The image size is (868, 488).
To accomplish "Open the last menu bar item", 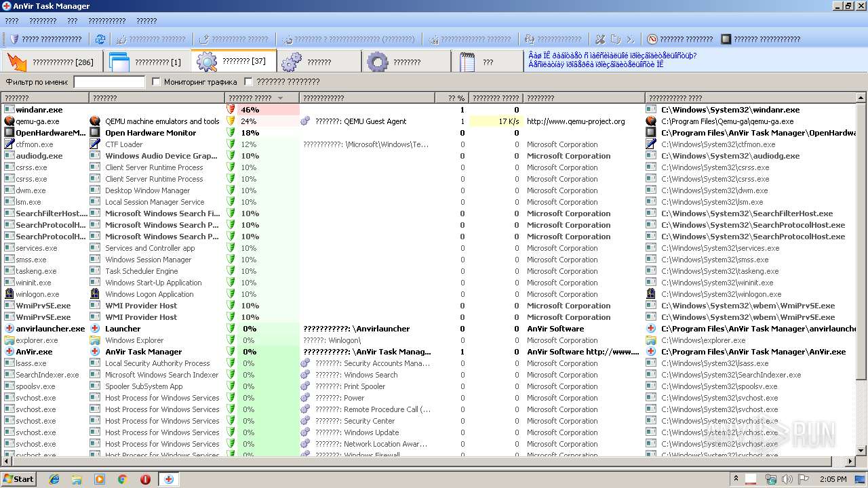I will (x=146, y=21).
